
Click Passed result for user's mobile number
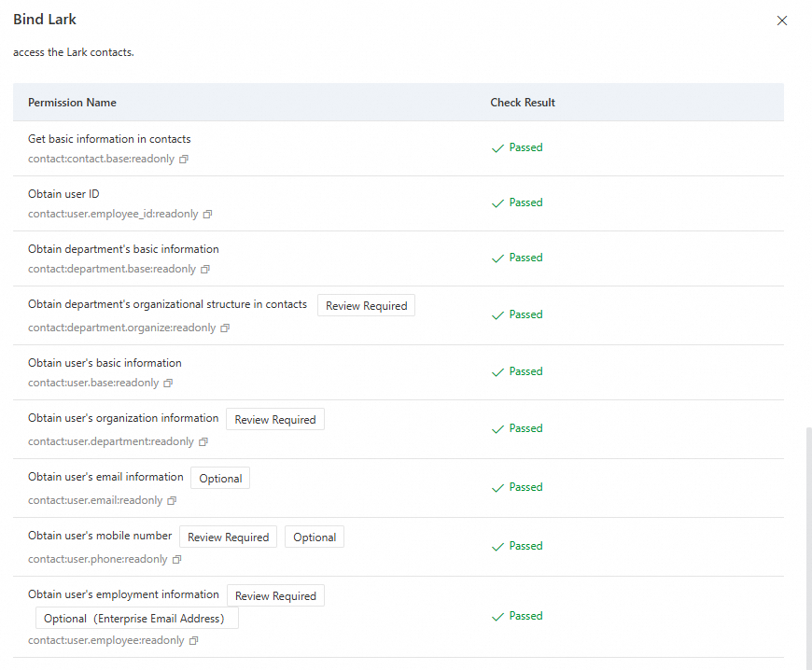coord(517,546)
